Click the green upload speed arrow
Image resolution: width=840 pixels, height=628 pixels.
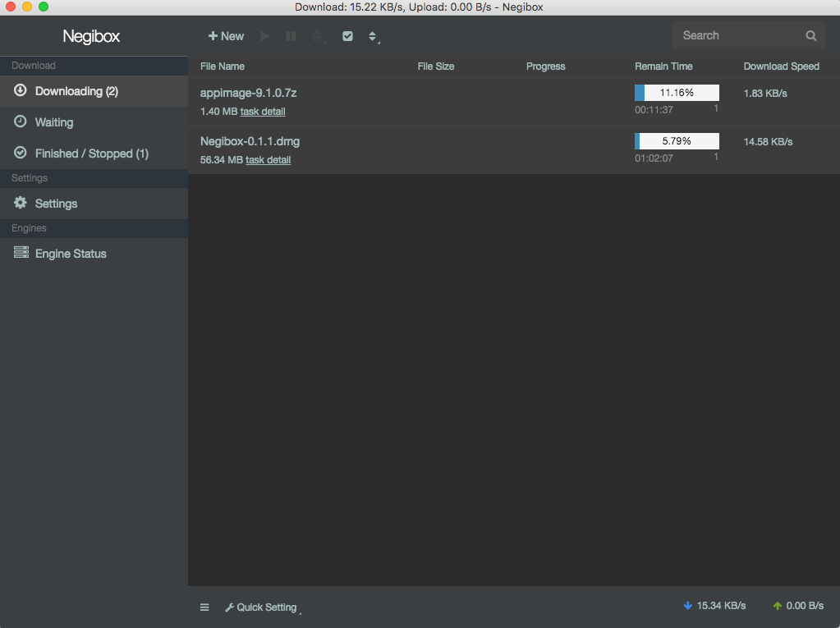pos(778,606)
